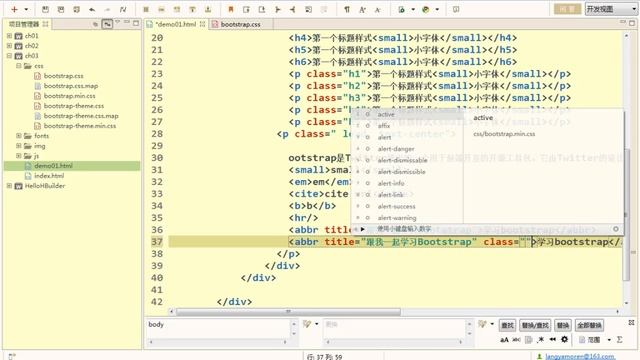Screen dimensions: 640x360
Task: Click the 全部替换 replace all button
Action: click(x=589, y=325)
